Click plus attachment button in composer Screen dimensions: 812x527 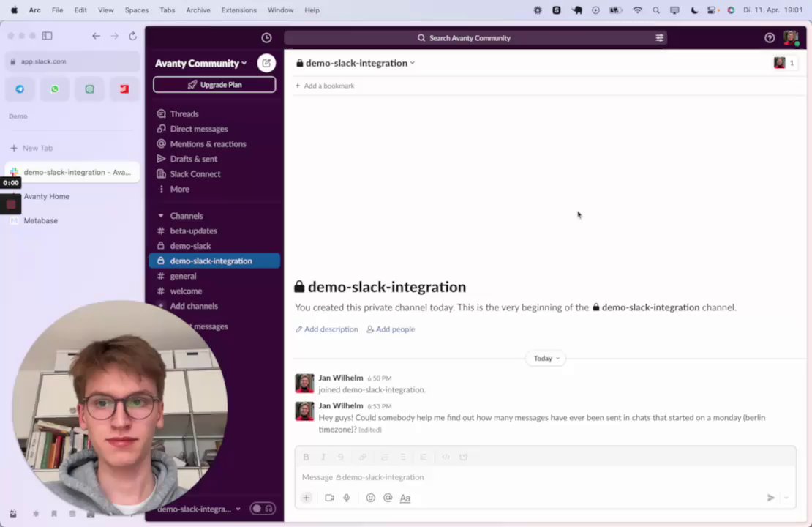[306, 498]
